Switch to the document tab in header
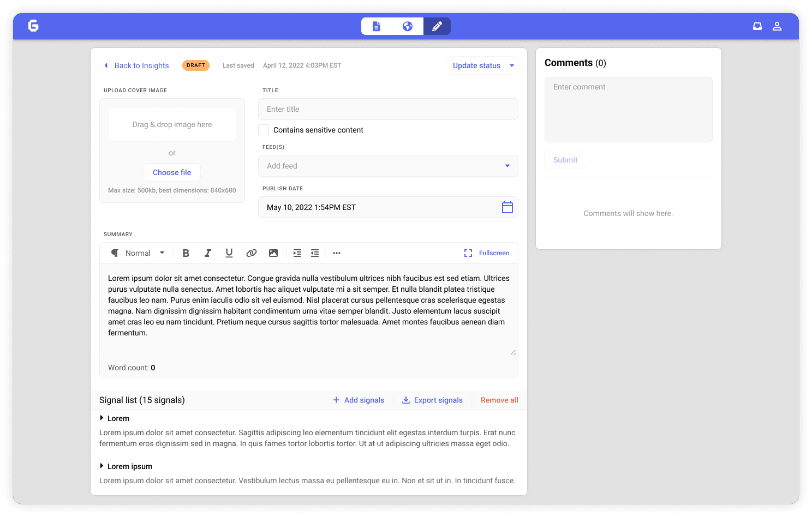812x517 pixels. [377, 26]
